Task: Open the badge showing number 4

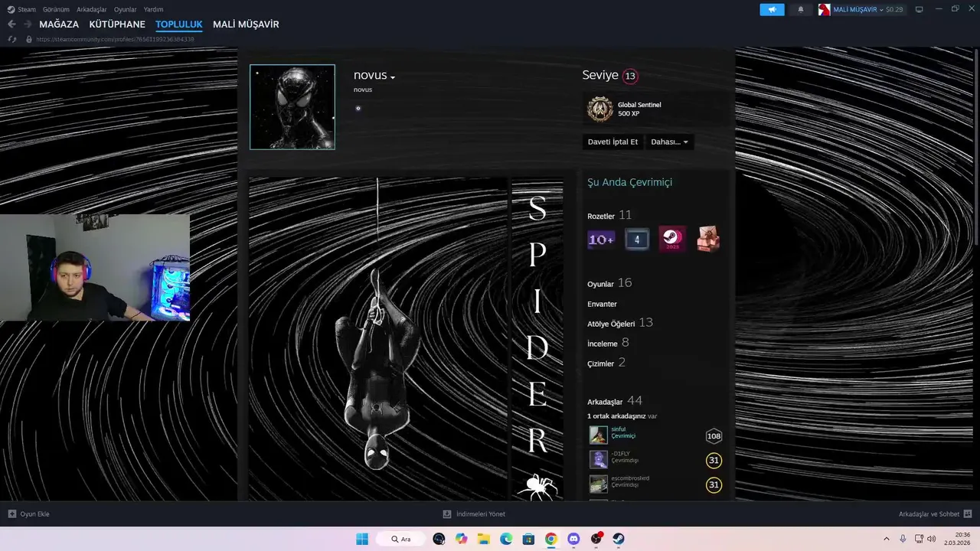Action: point(636,240)
